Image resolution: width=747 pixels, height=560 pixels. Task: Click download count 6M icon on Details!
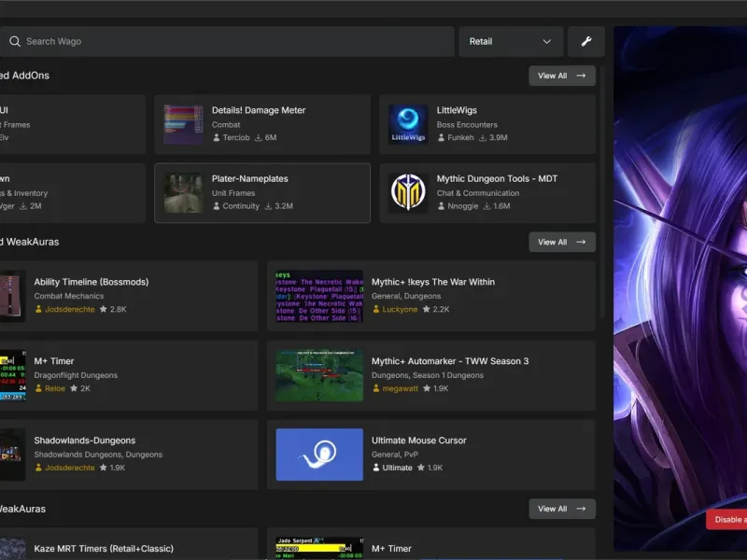(259, 137)
